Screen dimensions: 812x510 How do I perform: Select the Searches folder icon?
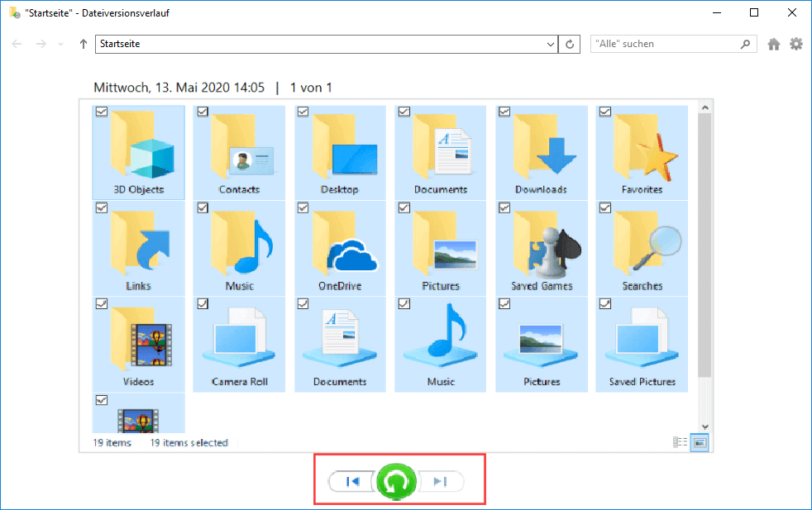(x=647, y=242)
